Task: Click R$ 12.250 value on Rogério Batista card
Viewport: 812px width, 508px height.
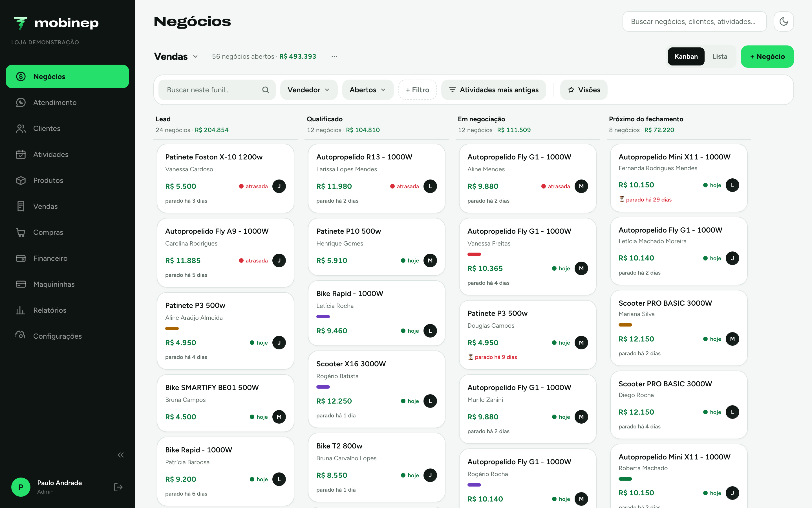Action: [x=334, y=401]
